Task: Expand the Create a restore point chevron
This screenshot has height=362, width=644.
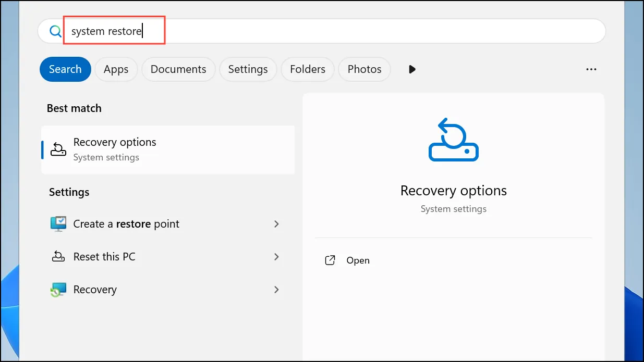Action: [276, 224]
